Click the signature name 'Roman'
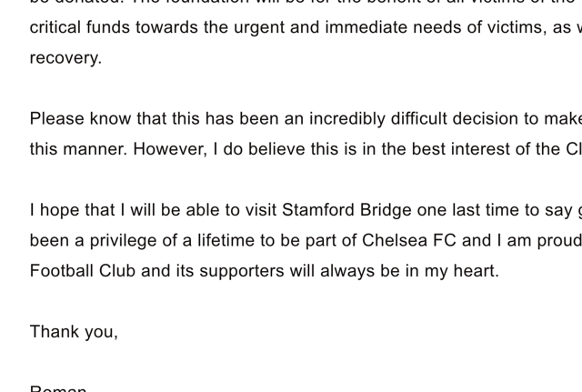This screenshot has height=392, width=582. pos(58,388)
